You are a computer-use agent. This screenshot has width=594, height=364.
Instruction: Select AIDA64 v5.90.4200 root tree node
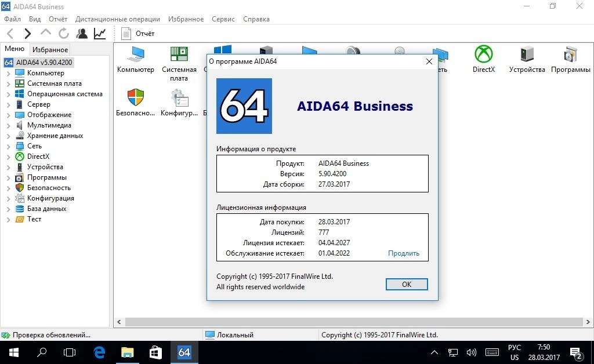39,63
